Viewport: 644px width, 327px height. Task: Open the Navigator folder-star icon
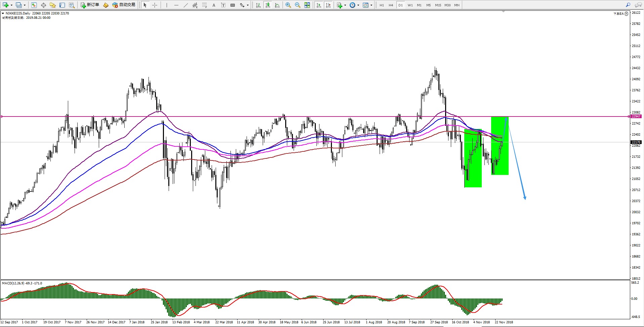(x=53, y=5)
